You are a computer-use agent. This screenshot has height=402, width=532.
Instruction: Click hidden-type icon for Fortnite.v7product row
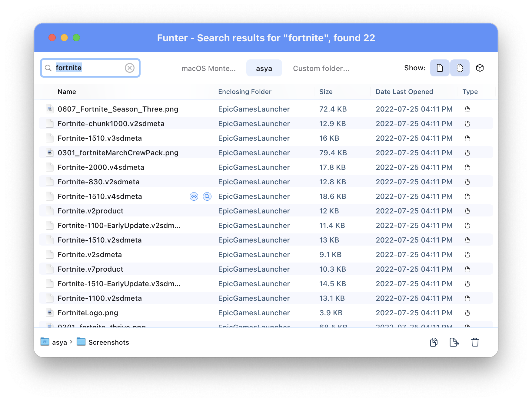[x=467, y=269]
